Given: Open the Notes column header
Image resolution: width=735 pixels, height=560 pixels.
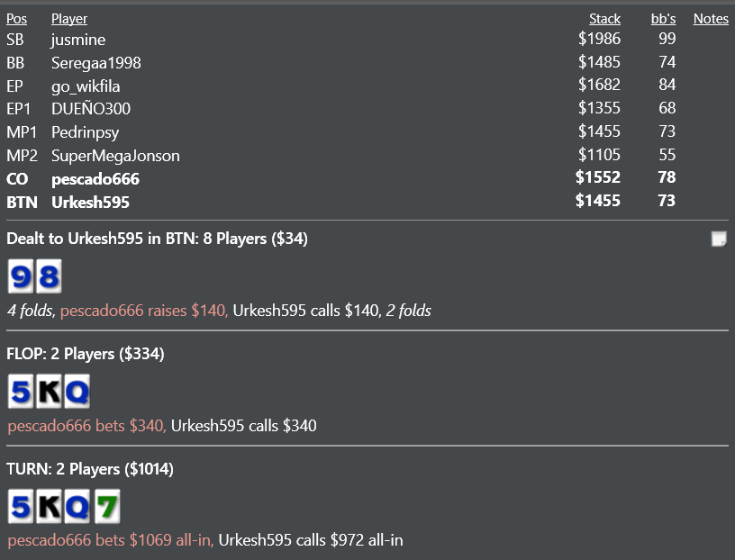Looking at the screenshot, I should [711, 19].
